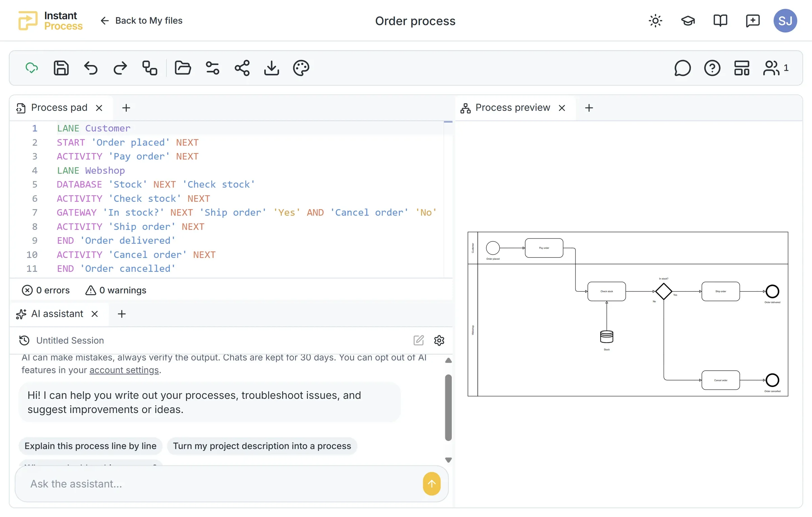Download the process diagram
812x517 pixels.
(x=272, y=68)
